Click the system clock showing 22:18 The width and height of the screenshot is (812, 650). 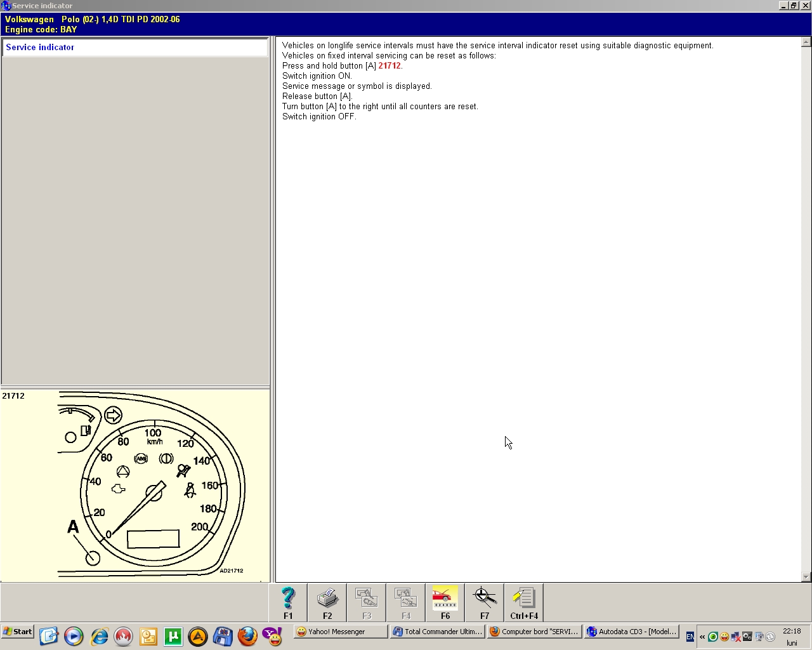click(792, 632)
